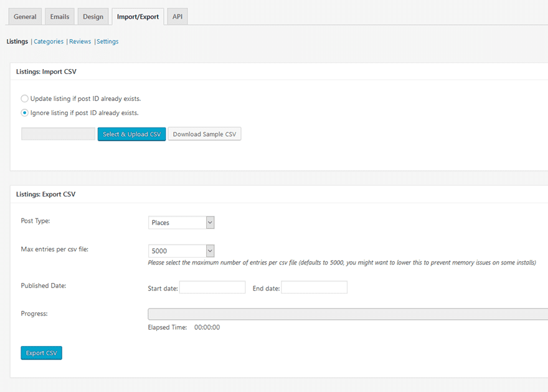
Task: Click the export progress bar
Action: coord(347,314)
